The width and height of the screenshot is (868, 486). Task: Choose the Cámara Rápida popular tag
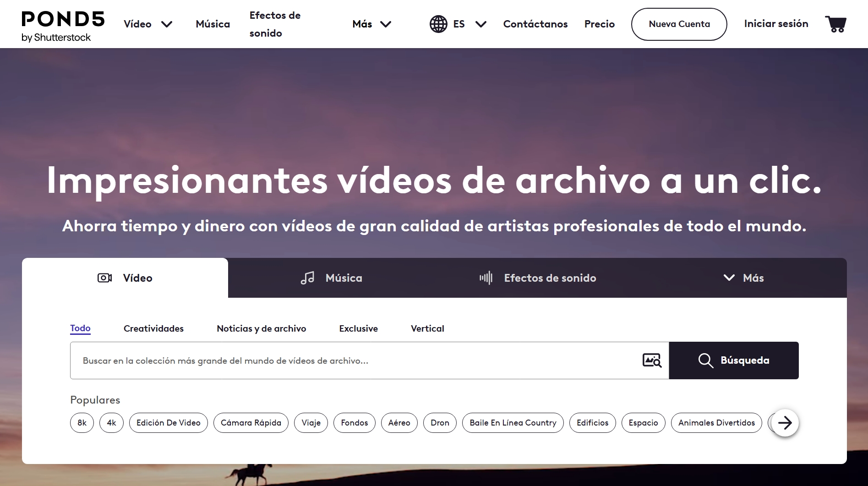tap(251, 423)
